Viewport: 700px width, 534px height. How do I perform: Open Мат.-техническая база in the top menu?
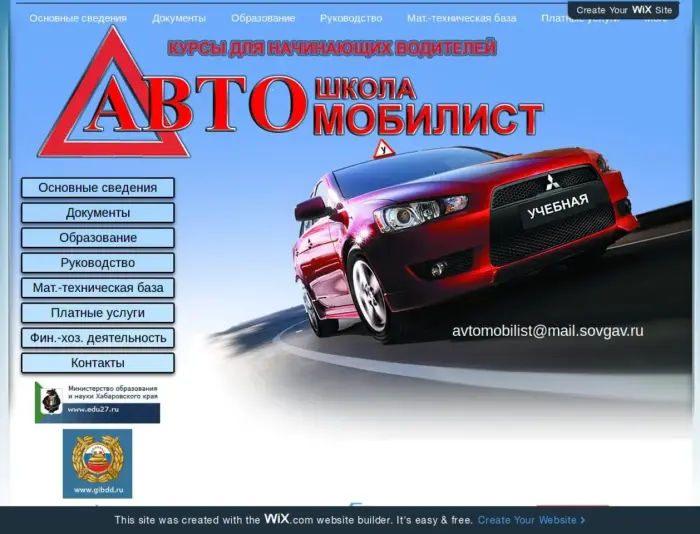click(462, 18)
